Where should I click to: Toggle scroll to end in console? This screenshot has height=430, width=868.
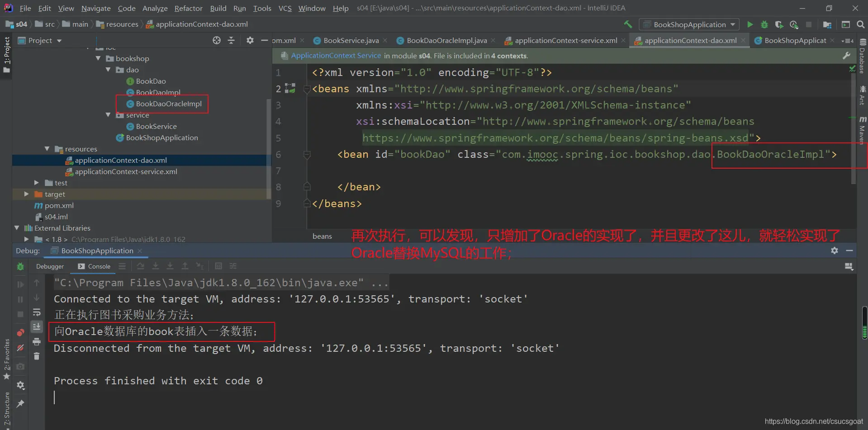37,326
